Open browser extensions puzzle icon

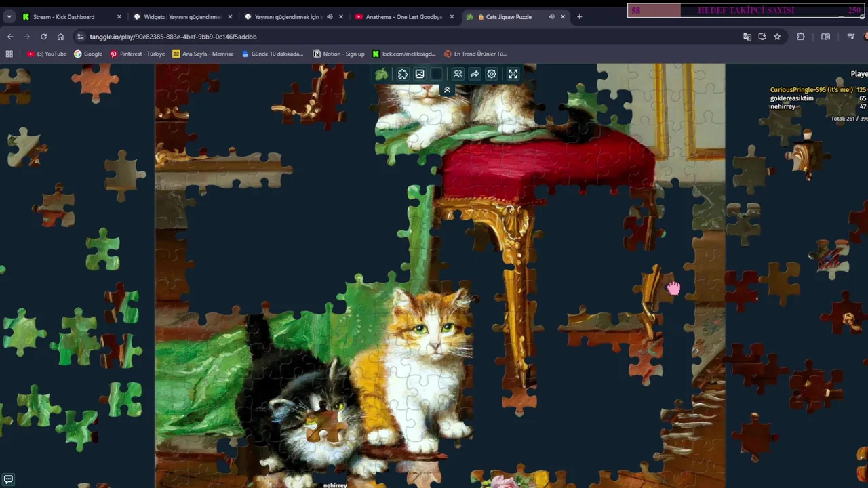pos(801,37)
